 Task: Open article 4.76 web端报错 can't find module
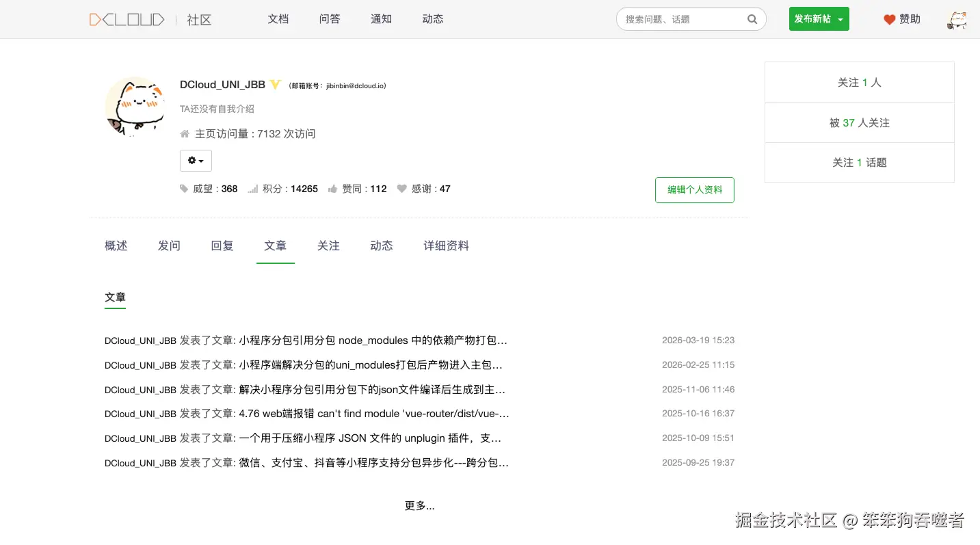pyautogui.click(x=374, y=414)
